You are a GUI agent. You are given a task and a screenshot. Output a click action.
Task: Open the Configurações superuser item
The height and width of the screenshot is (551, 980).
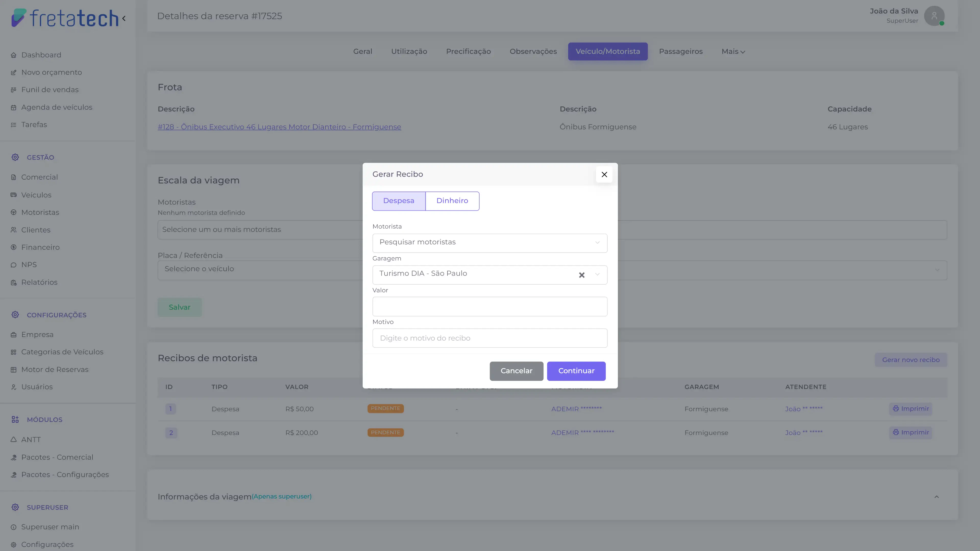[47, 545]
